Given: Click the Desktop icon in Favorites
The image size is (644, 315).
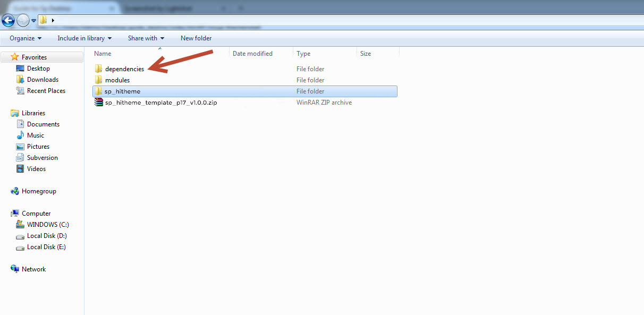Looking at the screenshot, I should click(21, 69).
